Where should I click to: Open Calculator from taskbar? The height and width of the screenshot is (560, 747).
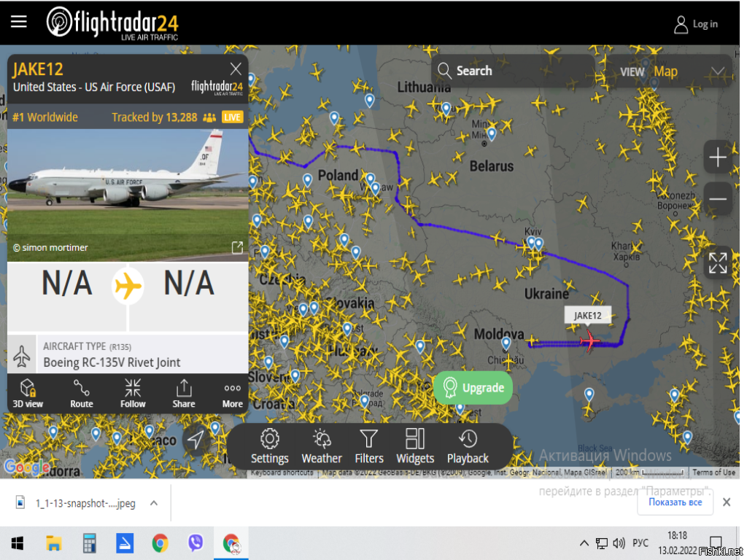[x=89, y=543]
